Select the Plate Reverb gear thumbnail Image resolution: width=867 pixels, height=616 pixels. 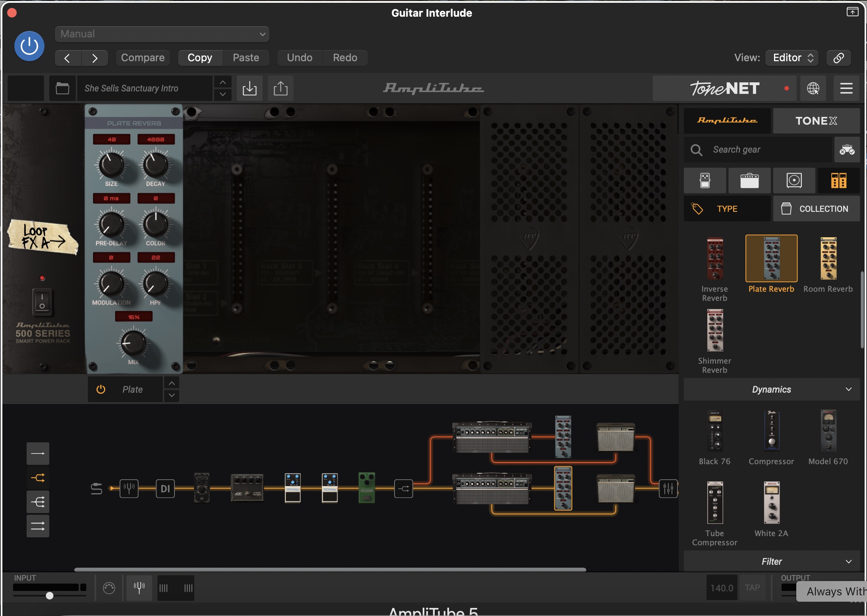pos(771,258)
